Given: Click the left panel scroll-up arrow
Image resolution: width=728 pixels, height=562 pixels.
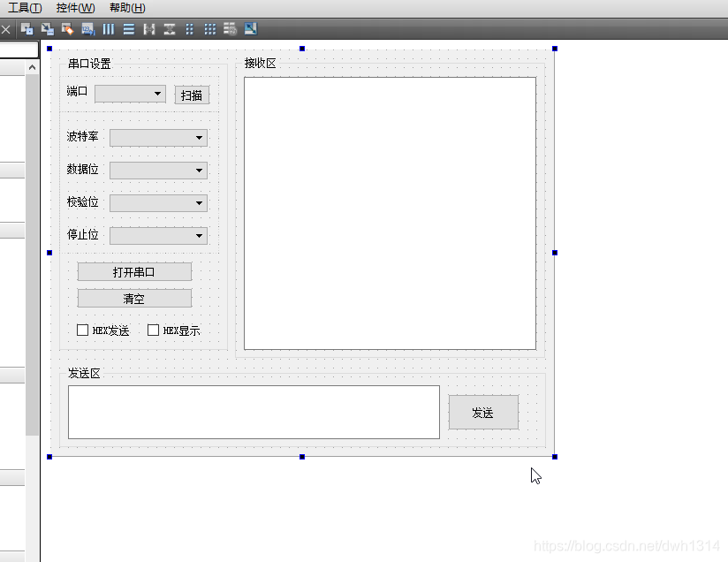Looking at the screenshot, I should click(32, 67).
